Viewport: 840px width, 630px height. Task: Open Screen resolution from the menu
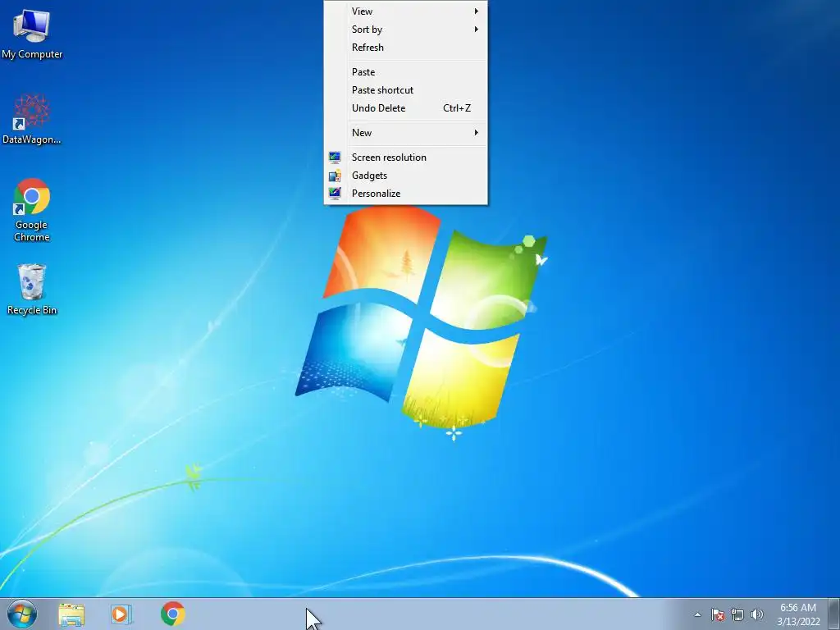point(405,157)
